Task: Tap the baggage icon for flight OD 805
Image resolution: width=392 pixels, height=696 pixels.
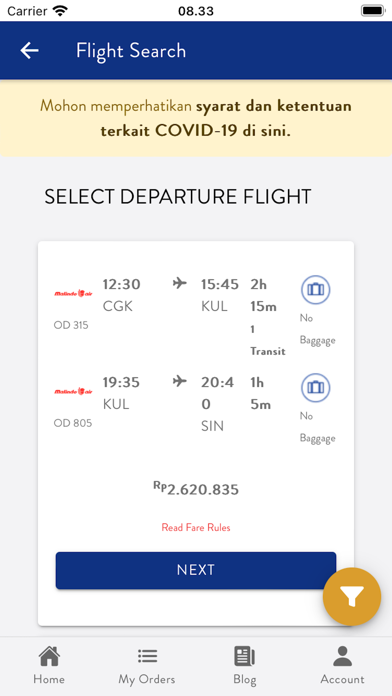Action: click(x=316, y=388)
